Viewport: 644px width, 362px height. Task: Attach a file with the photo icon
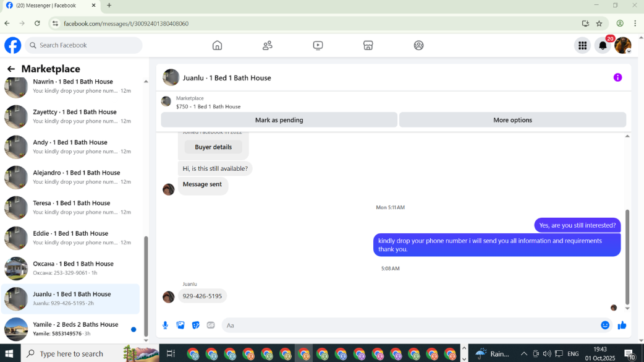coord(180,325)
